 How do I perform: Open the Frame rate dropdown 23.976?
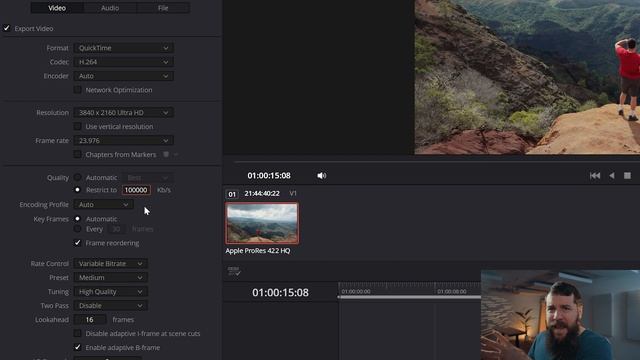pos(123,140)
